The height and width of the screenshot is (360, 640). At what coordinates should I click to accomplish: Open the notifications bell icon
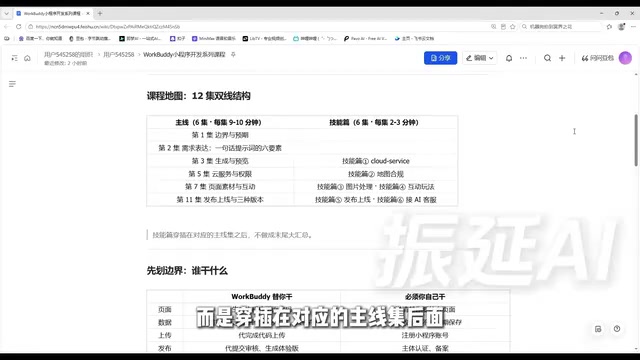(509, 58)
